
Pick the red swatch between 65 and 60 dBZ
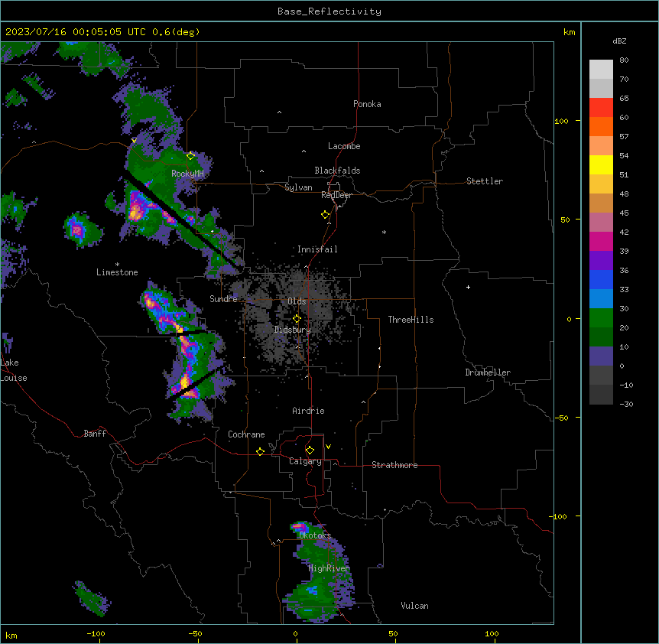[601, 107]
